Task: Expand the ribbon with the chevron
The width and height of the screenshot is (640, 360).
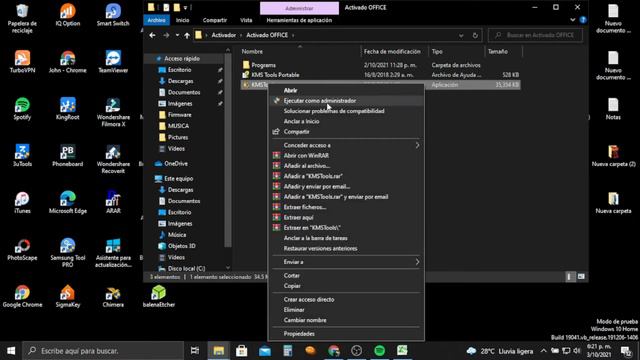Action: [x=573, y=20]
